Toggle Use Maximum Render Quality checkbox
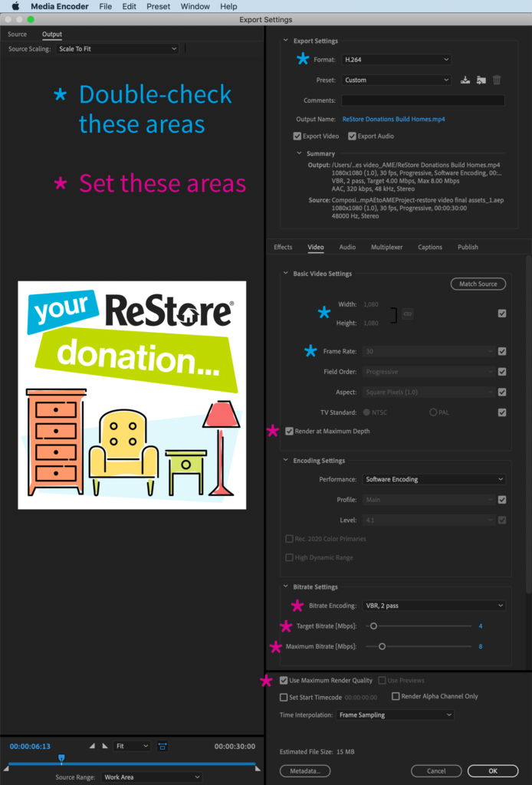The width and height of the screenshot is (532, 785). click(284, 681)
